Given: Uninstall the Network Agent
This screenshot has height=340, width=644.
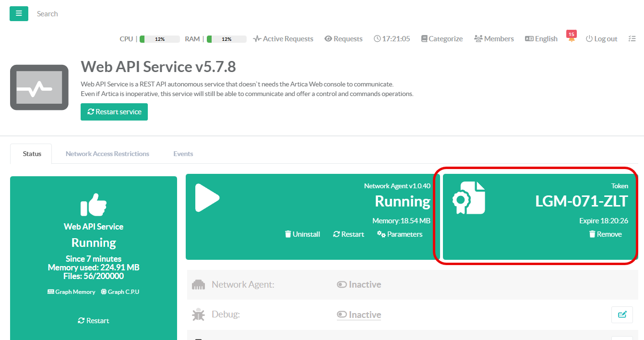Looking at the screenshot, I should pyautogui.click(x=302, y=234).
